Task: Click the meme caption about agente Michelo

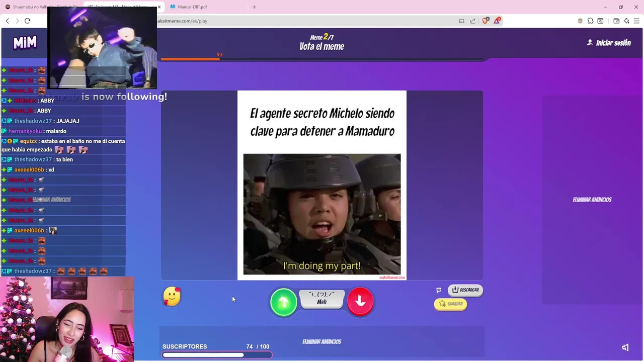Action: pyautogui.click(x=322, y=122)
